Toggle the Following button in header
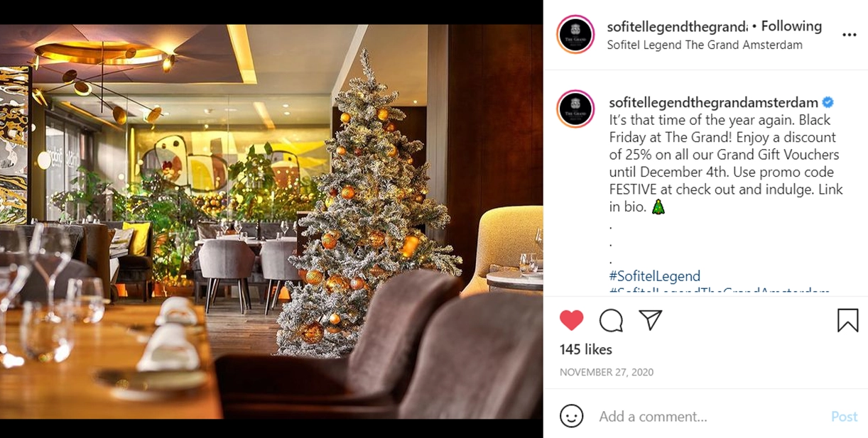The width and height of the screenshot is (868, 438). click(791, 26)
